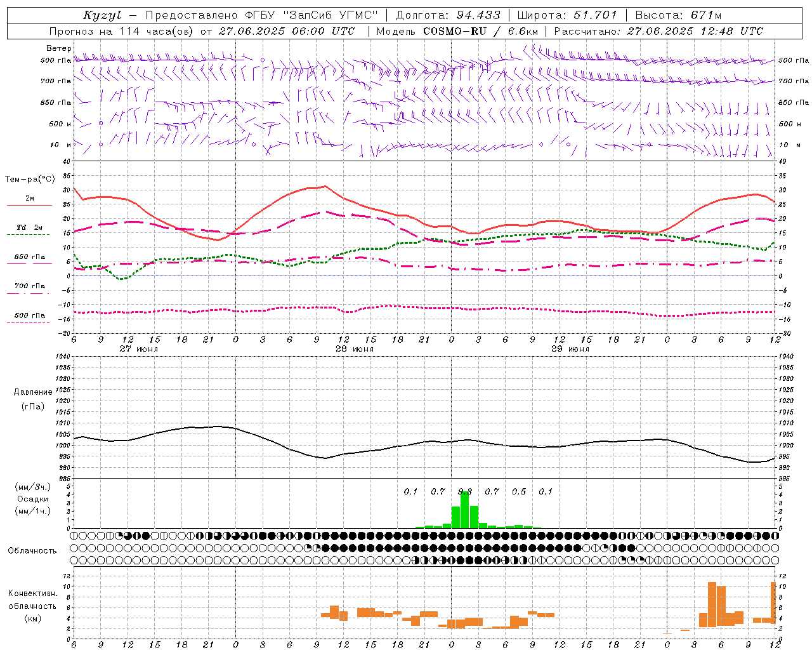Click the "0.5" three-hour precipitation value
812x650 pixels.
(x=519, y=491)
